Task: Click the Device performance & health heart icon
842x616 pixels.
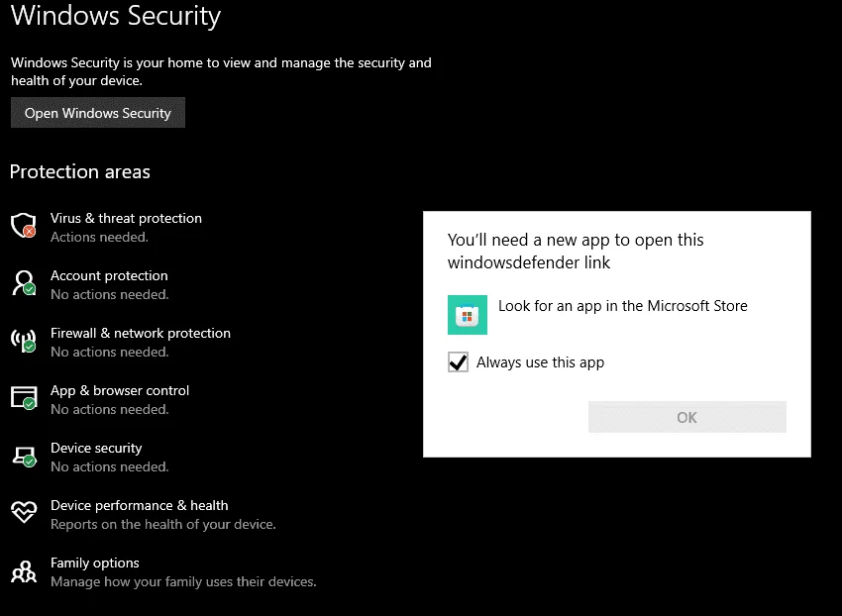Action: (24, 512)
